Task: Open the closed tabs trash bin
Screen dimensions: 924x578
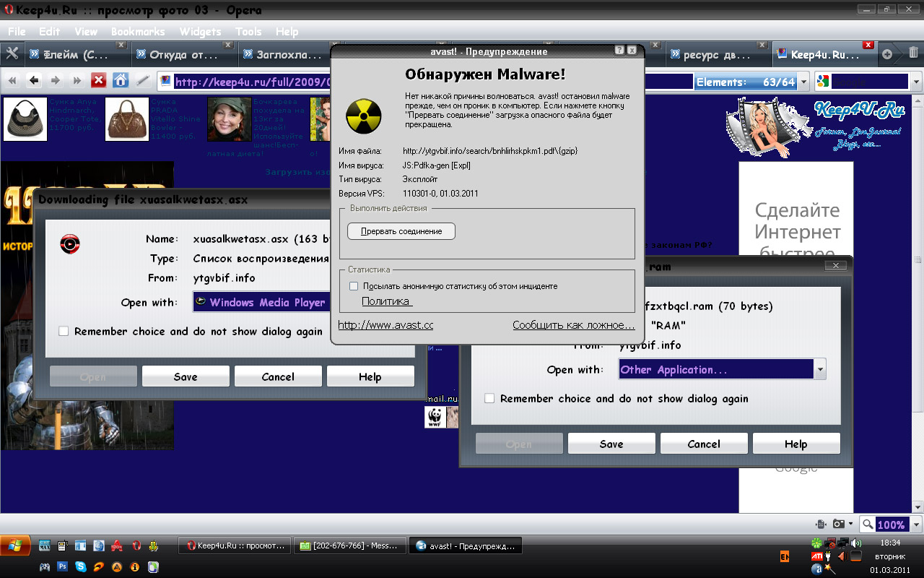Action: pos(913,54)
